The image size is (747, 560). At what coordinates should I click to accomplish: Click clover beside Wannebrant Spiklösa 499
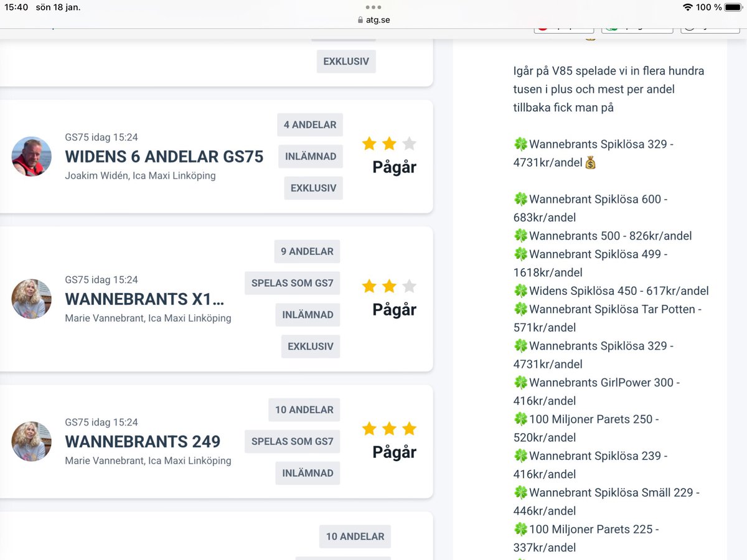(520, 254)
